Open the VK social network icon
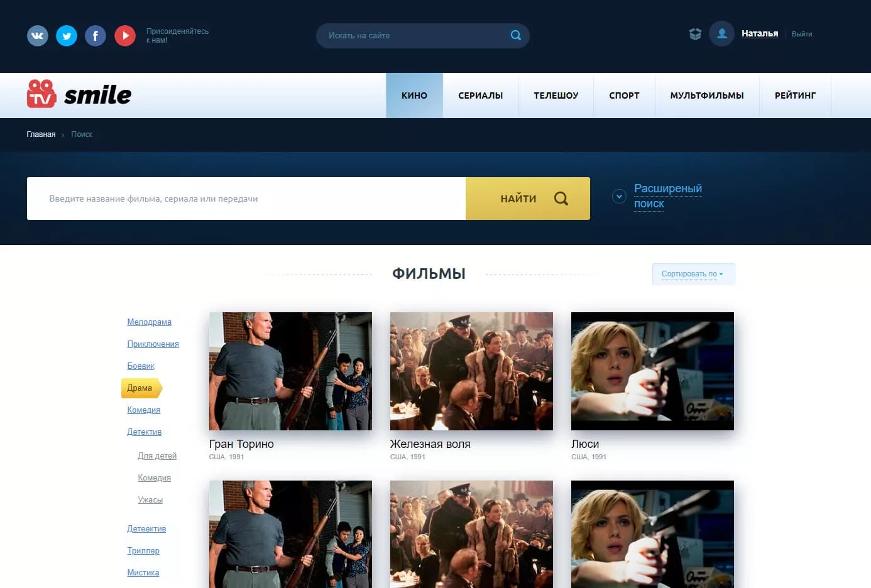The image size is (871, 588). (x=38, y=36)
